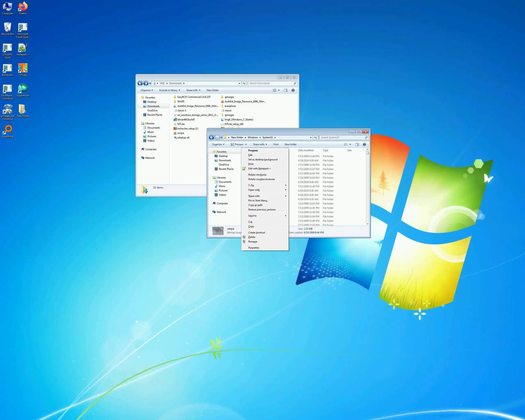Open the Everything search shortcut
Viewport: 525px width, 420px height.
[8, 130]
